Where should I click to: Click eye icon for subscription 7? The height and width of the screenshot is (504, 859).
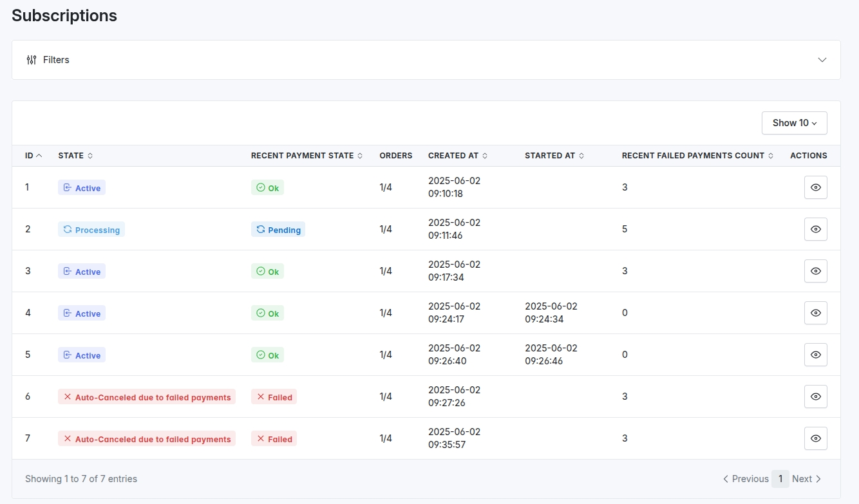(815, 438)
